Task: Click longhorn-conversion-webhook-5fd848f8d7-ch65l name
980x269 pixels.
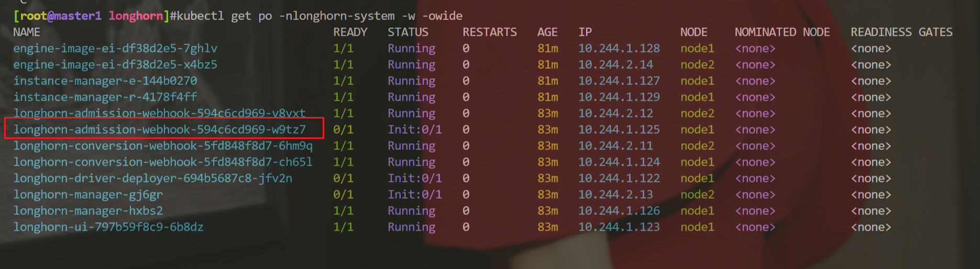Action: [163, 163]
